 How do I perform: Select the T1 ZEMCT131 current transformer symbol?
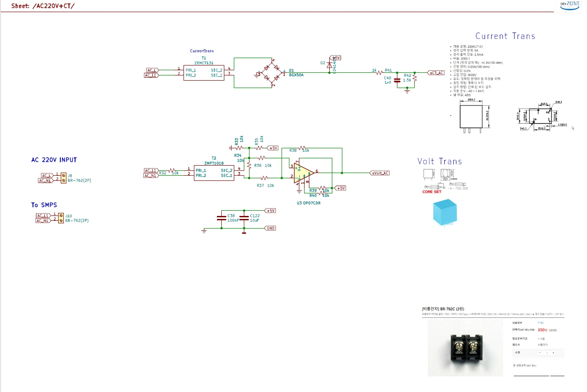click(x=203, y=72)
